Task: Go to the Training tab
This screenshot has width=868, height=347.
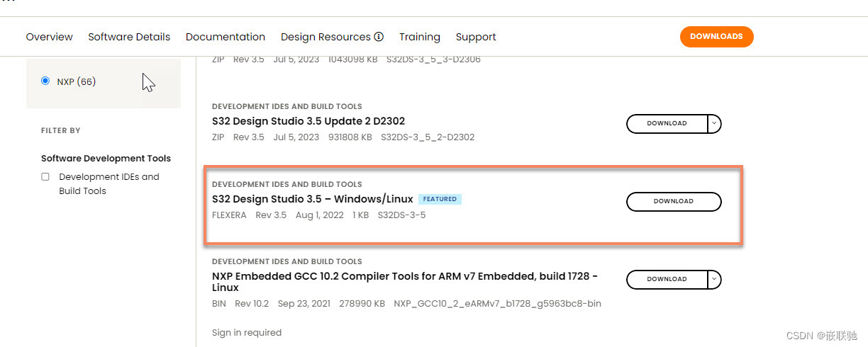Action: [x=420, y=37]
